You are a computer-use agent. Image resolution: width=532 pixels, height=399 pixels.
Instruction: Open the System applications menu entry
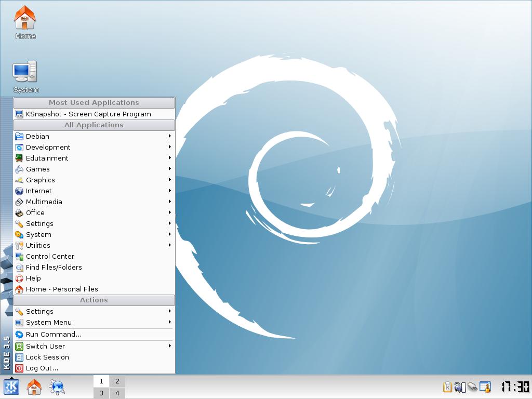click(94, 234)
